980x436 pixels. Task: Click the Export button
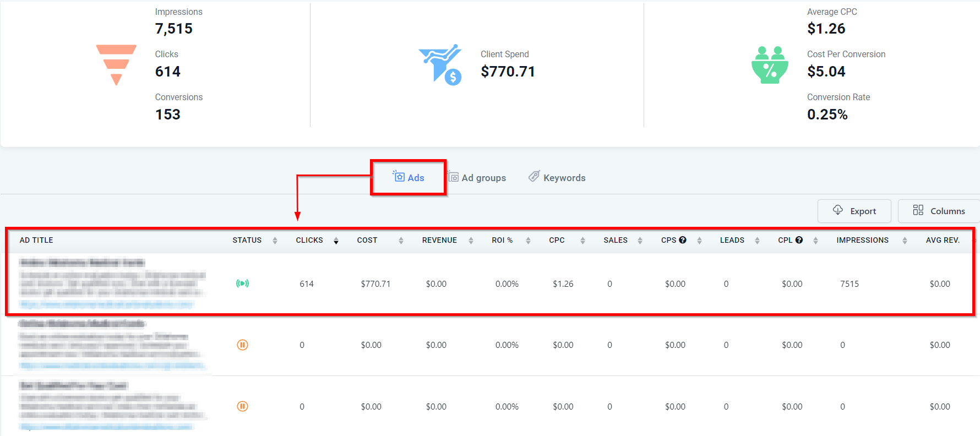pos(854,211)
